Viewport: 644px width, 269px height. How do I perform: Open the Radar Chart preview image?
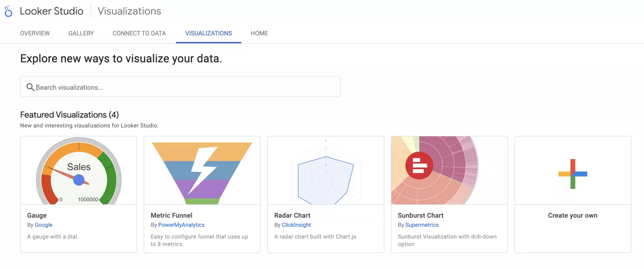pos(325,171)
